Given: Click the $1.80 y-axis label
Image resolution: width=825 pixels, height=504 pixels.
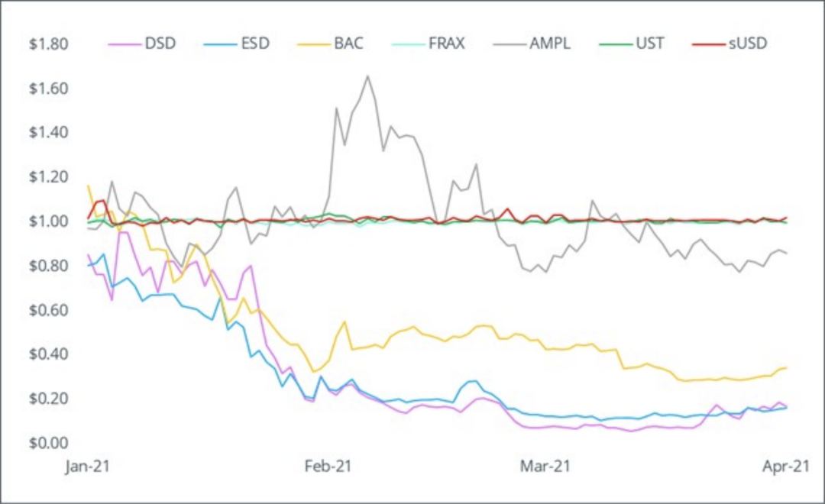Looking at the screenshot, I should pyautogui.click(x=49, y=44).
